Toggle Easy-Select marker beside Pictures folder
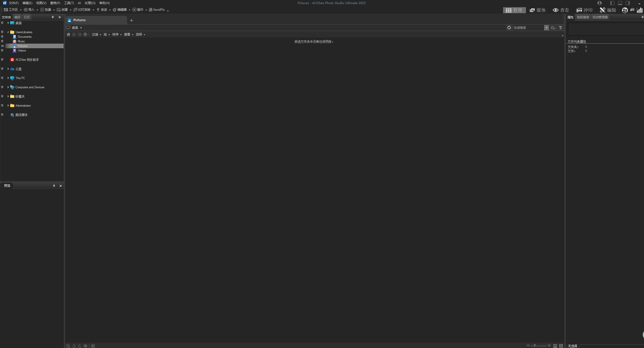Viewport: 644px width, 348px height. 3,46
